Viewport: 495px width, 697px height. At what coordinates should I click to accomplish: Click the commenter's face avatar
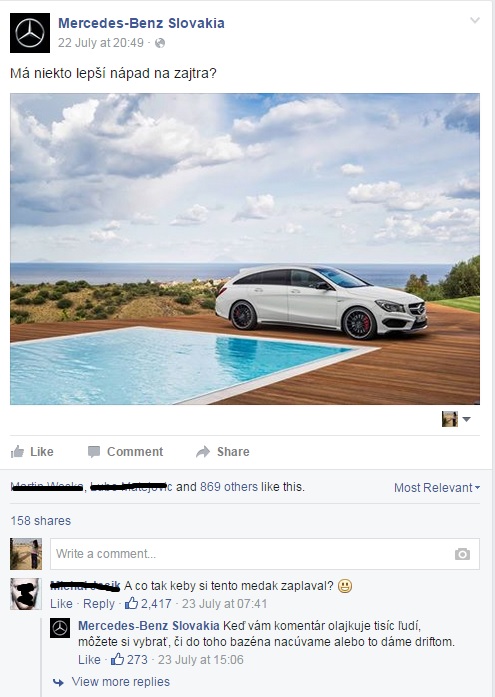(26, 594)
